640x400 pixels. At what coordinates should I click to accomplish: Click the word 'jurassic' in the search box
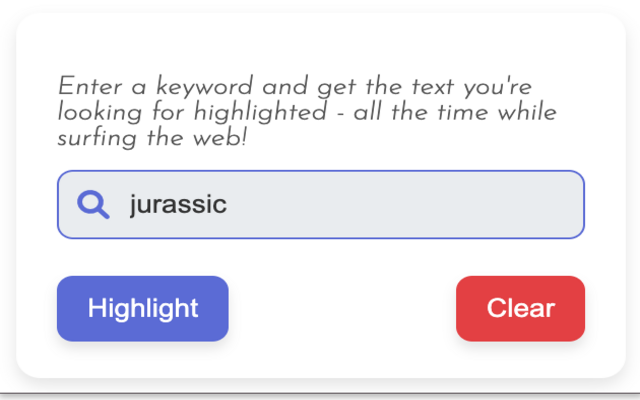178,205
